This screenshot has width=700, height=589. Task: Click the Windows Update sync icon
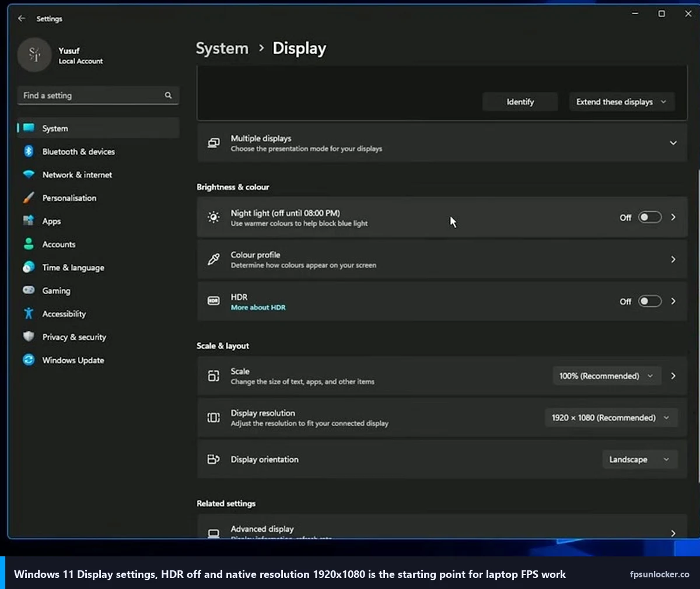(29, 360)
